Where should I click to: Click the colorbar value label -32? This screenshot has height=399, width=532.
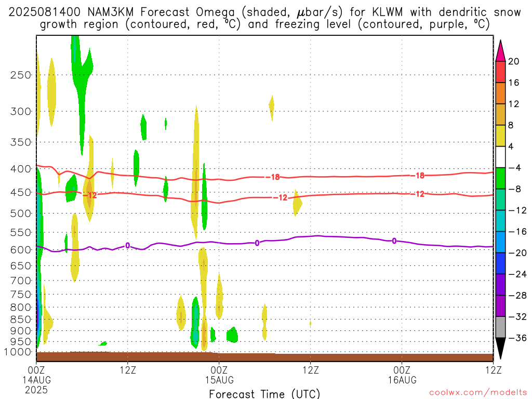coord(517,317)
